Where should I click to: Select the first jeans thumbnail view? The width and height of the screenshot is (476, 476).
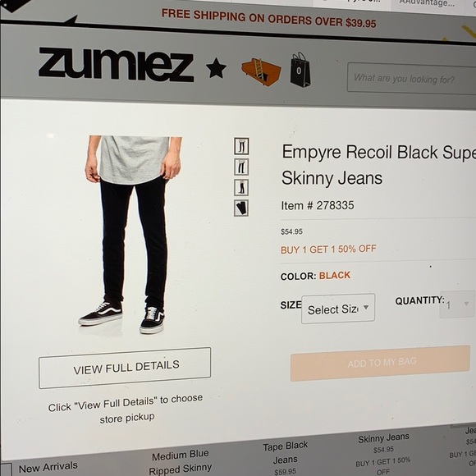241,146
